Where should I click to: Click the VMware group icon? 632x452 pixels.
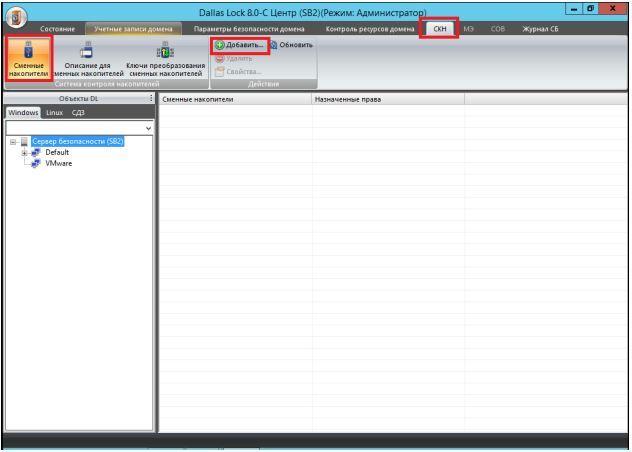click(35, 163)
